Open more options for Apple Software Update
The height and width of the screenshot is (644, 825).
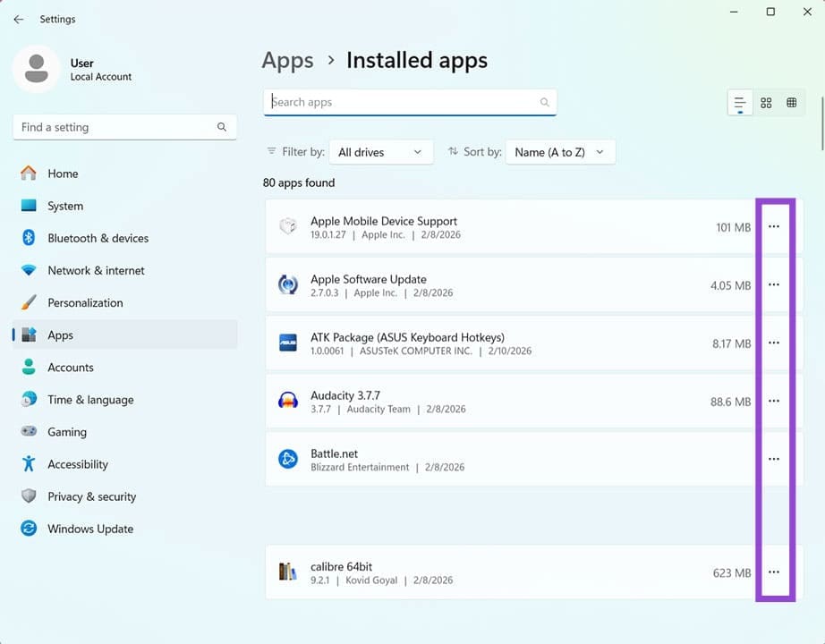(774, 284)
